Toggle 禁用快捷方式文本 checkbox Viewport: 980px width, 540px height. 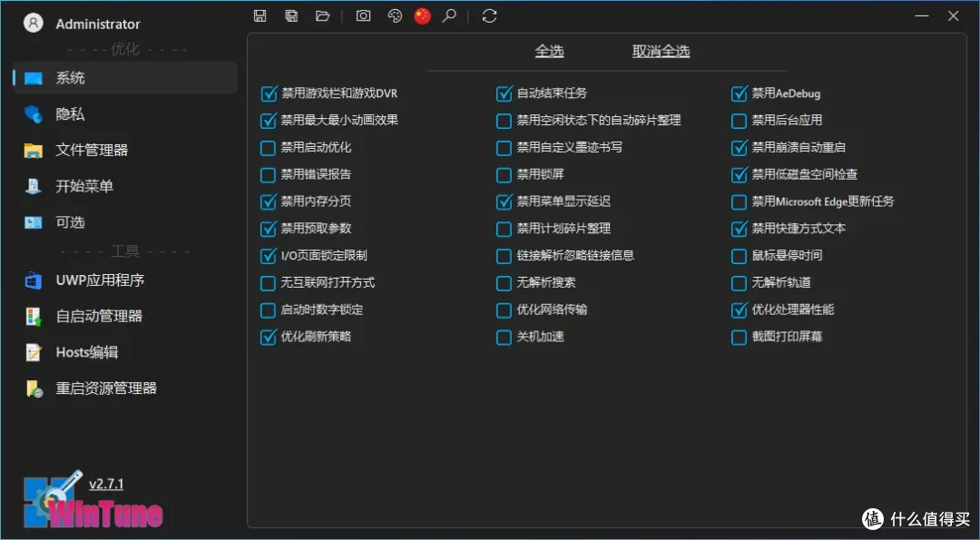pyautogui.click(x=739, y=230)
